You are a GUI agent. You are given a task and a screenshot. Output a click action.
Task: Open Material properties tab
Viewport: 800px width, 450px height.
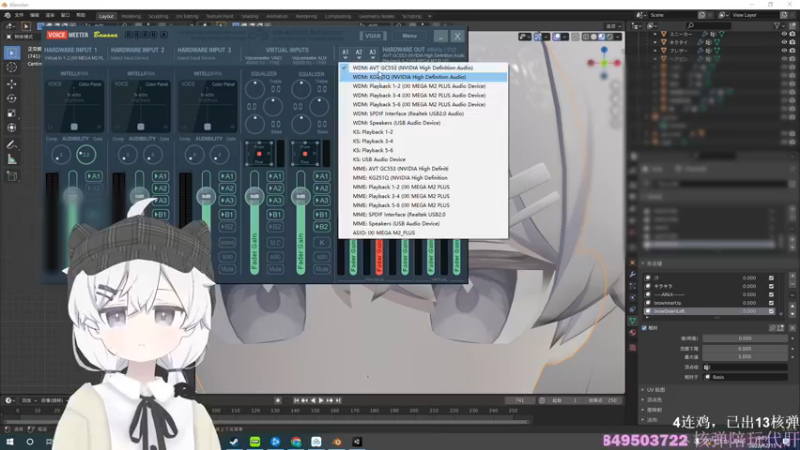tap(633, 333)
